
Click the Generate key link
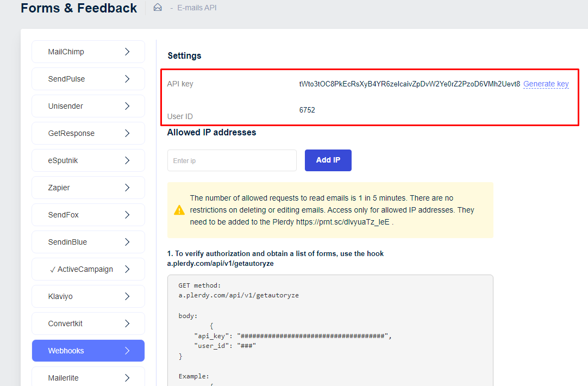546,84
